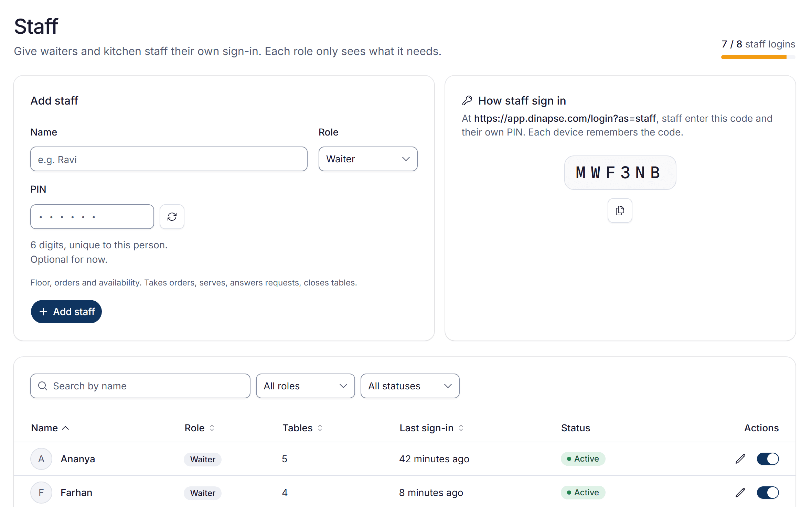Sort the table by Last sign-in column
Screen dimensions: 812x507
[x=432, y=428]
